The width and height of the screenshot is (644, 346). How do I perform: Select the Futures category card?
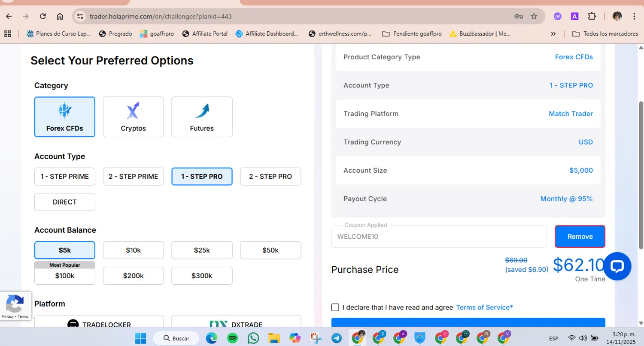click(x=202, y=117)
